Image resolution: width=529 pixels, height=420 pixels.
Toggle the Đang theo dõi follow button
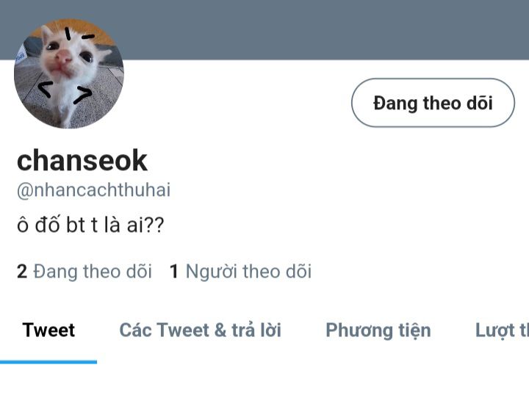point(433,103)
